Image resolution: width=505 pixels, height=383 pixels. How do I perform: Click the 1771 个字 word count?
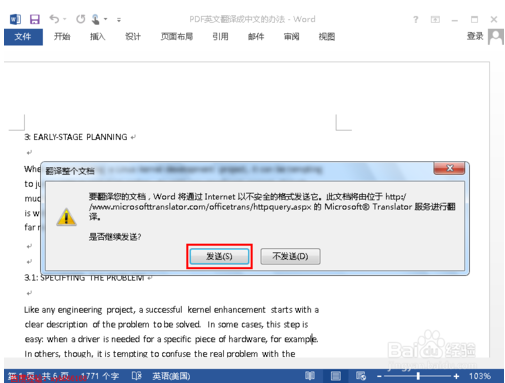99,376
